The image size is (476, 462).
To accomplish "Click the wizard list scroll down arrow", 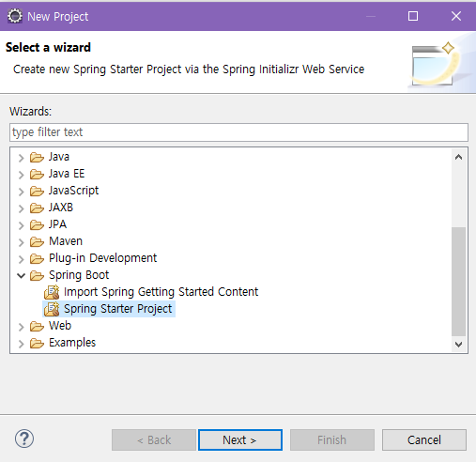I will 458,344.
